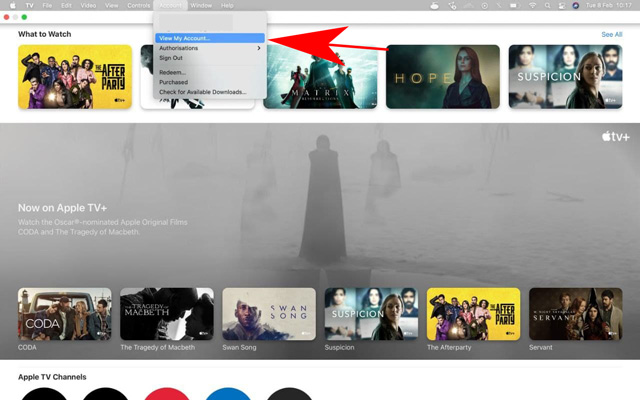Open The Matrix Resurrections card
This screenshot has width=640, height=400.
[320, 77]
